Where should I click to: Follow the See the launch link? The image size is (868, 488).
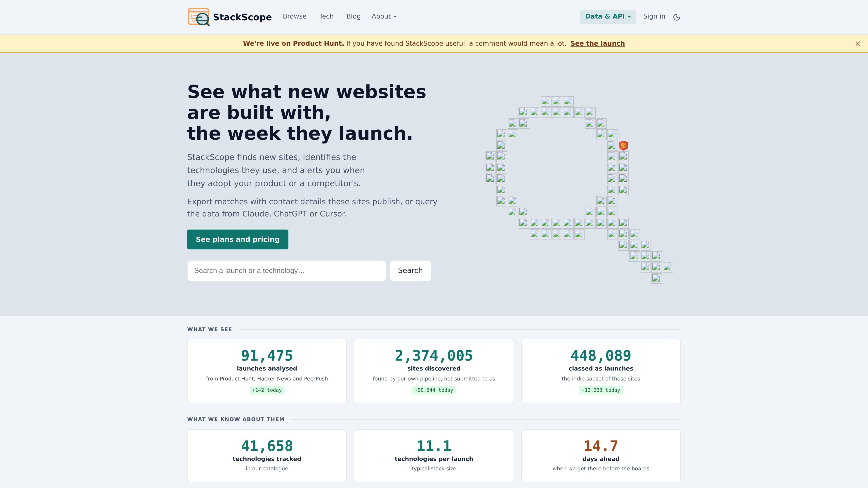597,43
